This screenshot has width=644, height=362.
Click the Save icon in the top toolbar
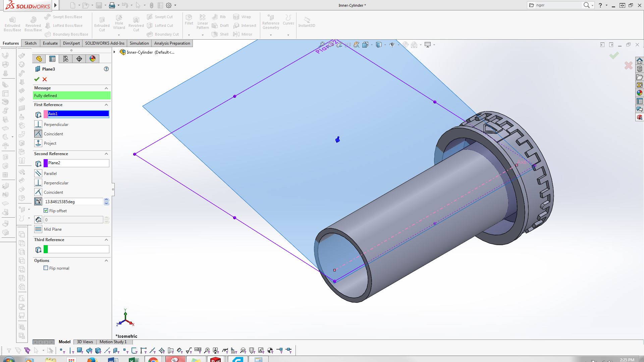coord(99,5)
